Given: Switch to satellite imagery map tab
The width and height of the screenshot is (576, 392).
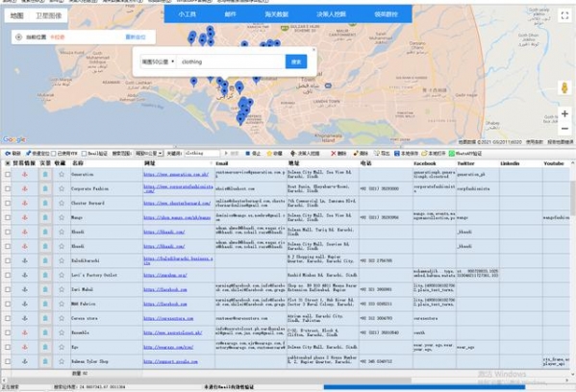Looking at the screenshot, I should pos(48,15).
